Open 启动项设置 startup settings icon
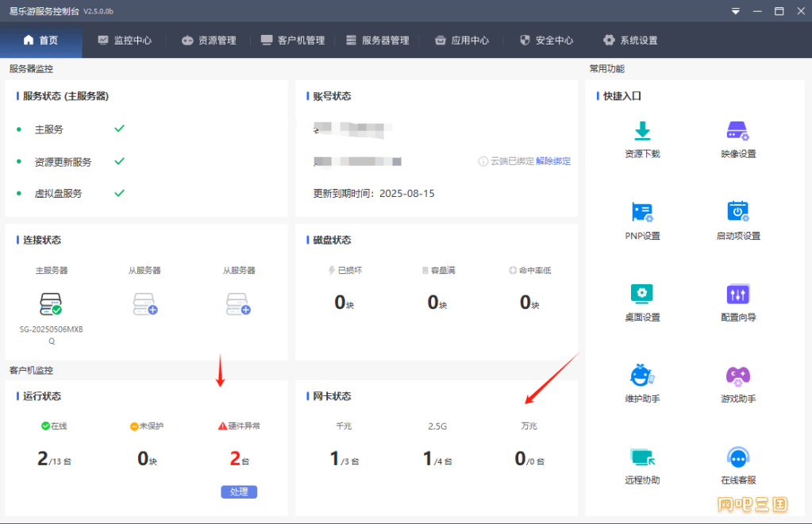This screenshot has height=524, width=812. coord(738,212)
